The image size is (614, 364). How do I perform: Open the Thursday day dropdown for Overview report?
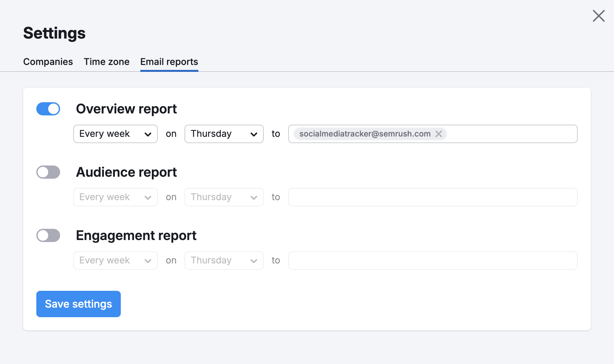click(224, 134)
